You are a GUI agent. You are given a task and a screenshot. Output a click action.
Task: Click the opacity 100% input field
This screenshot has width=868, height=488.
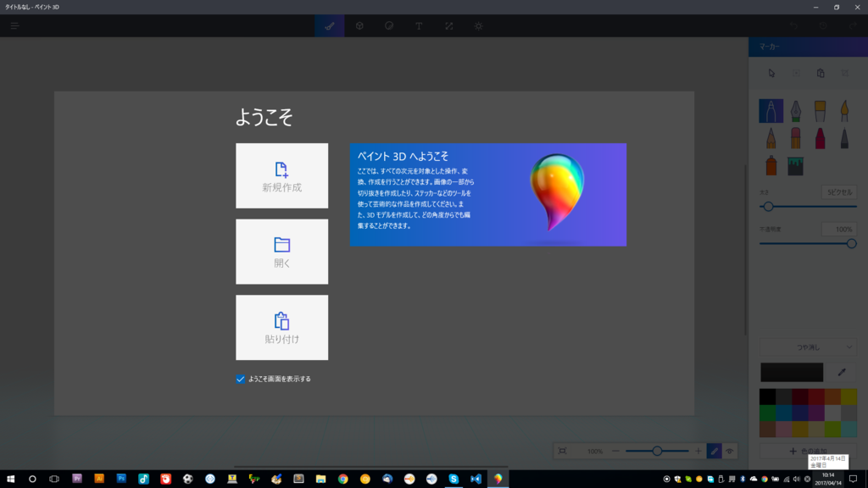point(839,229)
